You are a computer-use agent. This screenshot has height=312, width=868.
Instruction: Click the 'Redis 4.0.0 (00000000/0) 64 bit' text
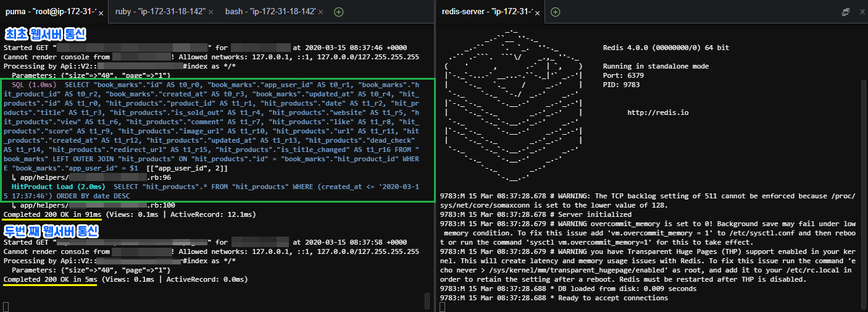pyautogui.click(x=666, y=48)
